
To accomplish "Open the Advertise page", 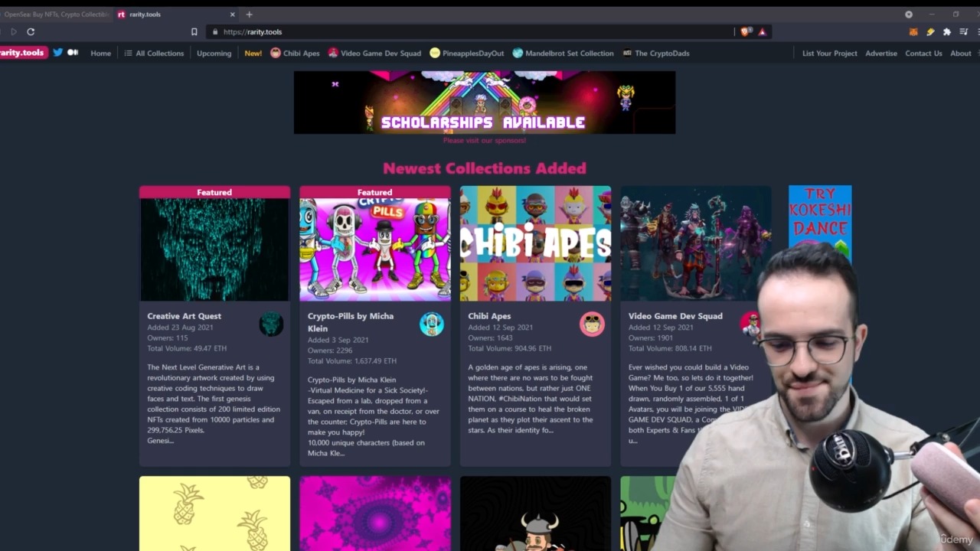I will click(x=881, y=54).
